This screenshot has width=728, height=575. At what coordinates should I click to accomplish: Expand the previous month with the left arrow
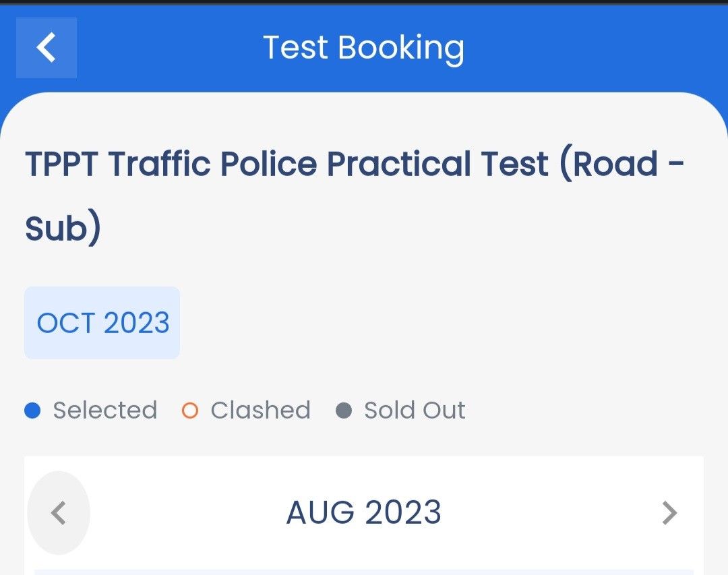pyautogui.click(x=58, y=514)
